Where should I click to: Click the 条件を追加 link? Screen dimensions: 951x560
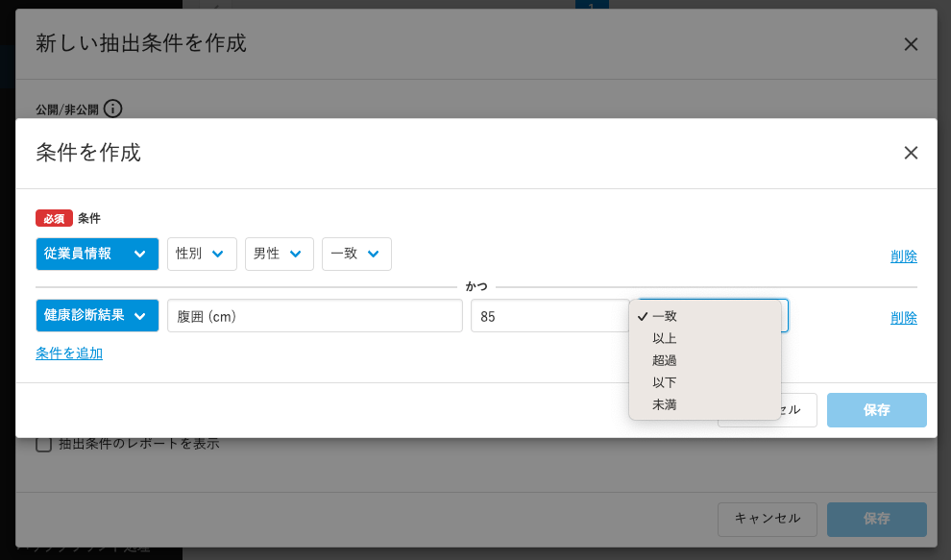coord(69,353)
